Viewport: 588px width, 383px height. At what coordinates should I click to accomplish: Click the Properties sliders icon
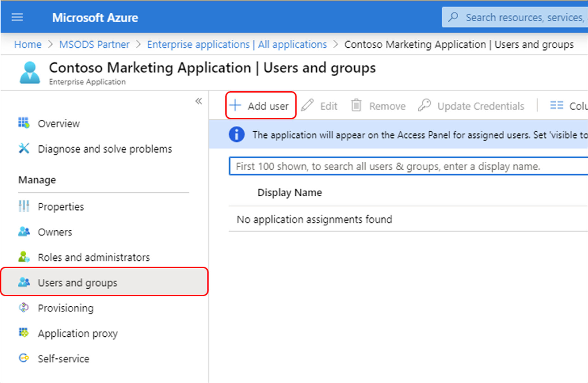24,206
